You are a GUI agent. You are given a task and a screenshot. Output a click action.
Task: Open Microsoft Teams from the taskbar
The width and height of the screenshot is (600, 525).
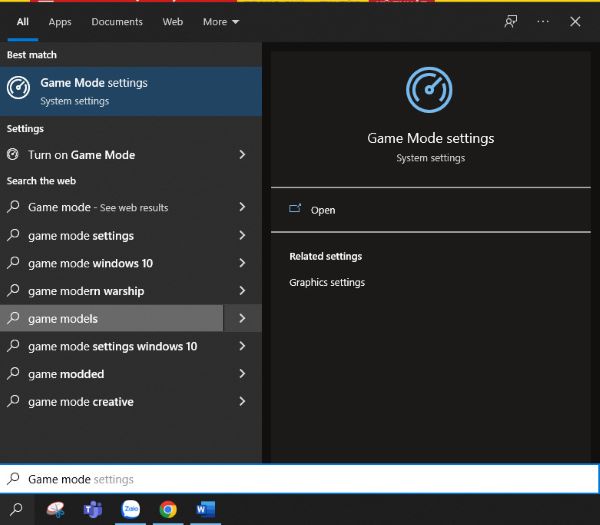coord(93,509)
